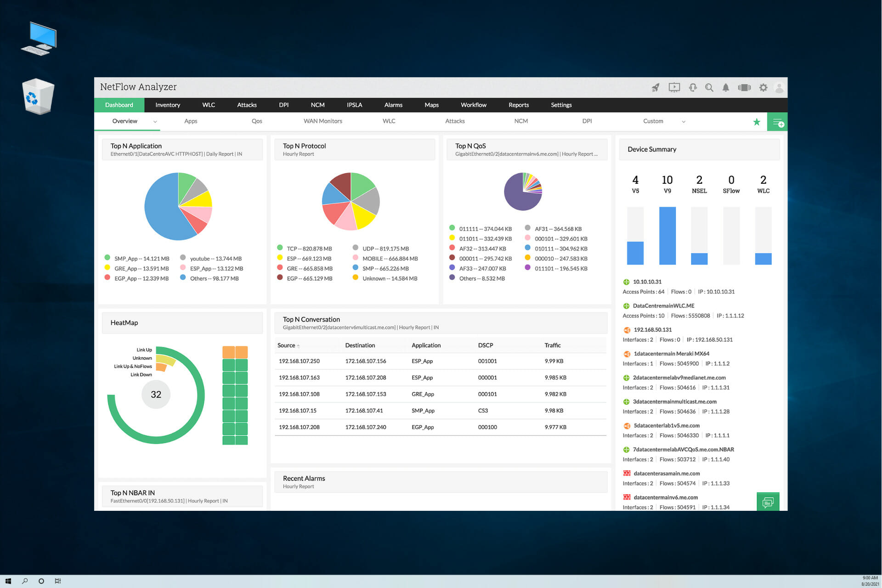Click the youtube gray legend swatch
This screenshot has width=882, height=588.
[x=183, y=258]
